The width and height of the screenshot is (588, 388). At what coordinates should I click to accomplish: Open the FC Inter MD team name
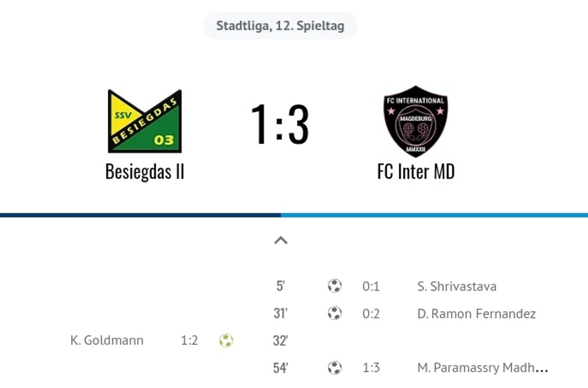[416, 171]
